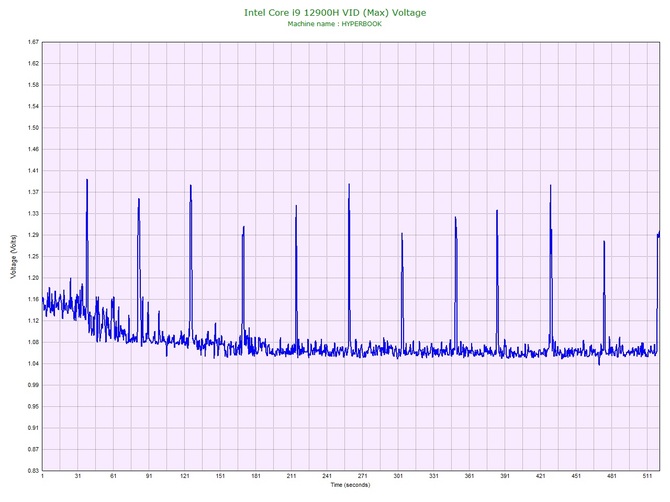Viewport: 670px width, 502px height.
Task: Click the 301 seconds time axis label
Action: [x=398, y=476]
